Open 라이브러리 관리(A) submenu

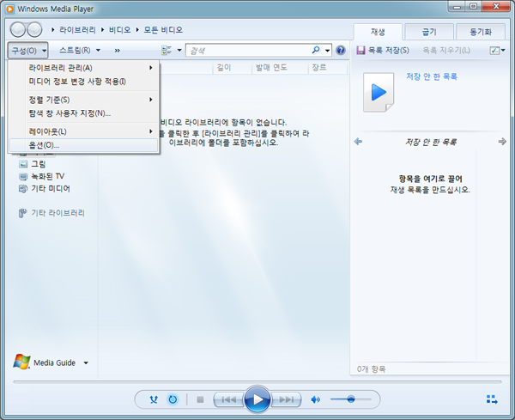[x=84, y=68]
